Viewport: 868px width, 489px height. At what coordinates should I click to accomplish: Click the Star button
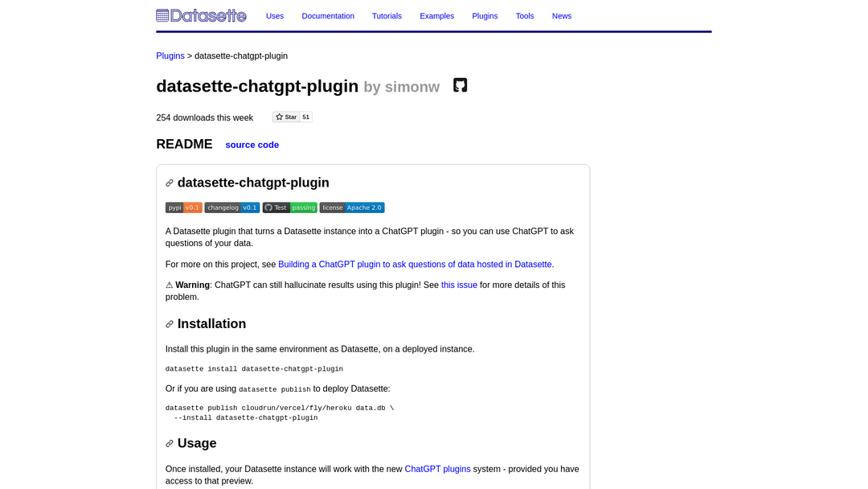click(x=286, y=117)
